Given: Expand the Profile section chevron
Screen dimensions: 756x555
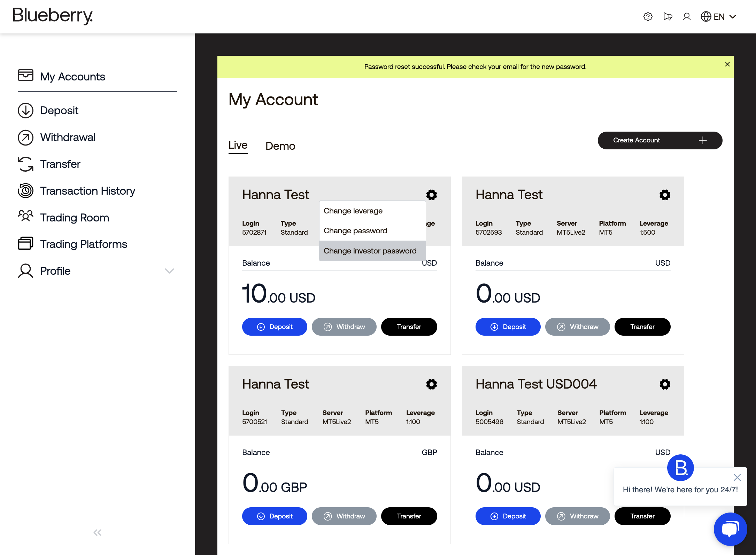Looking at the screenshot, I should pos(169,271).
